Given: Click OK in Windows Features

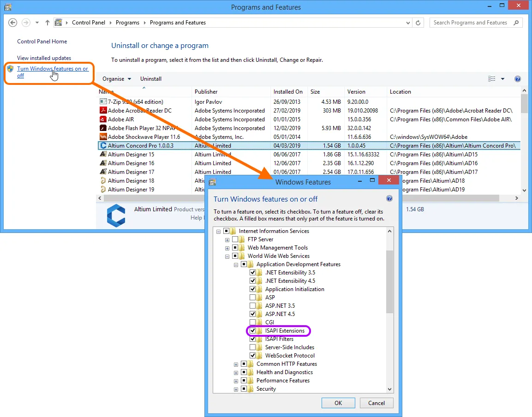Looking at the screenshot, I should (338, 403).
